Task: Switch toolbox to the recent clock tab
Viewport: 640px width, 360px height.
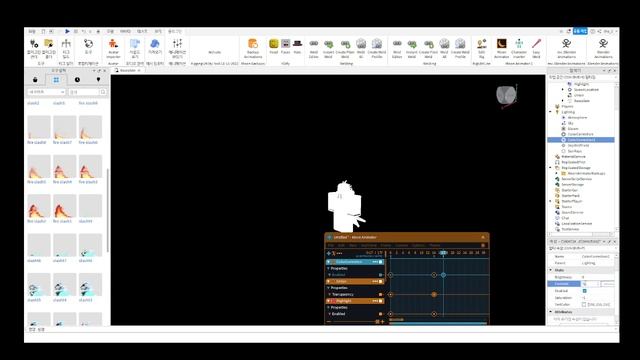Action: (x=77, y=80)
